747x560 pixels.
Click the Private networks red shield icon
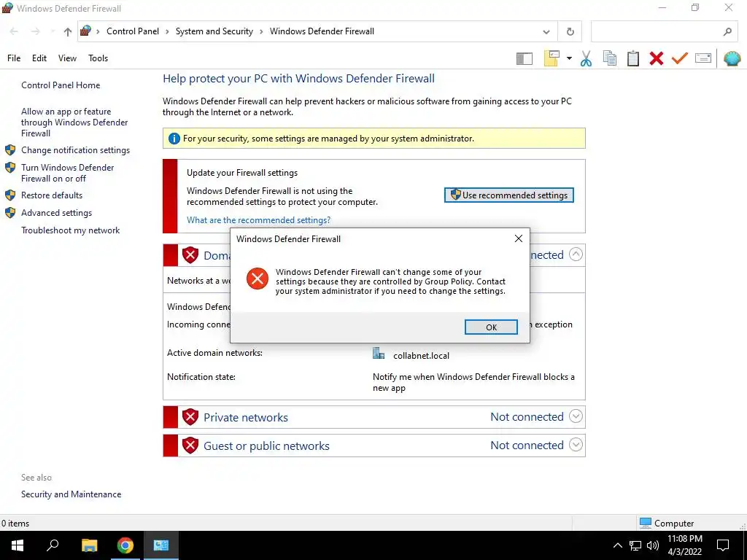tap(190, 416)
